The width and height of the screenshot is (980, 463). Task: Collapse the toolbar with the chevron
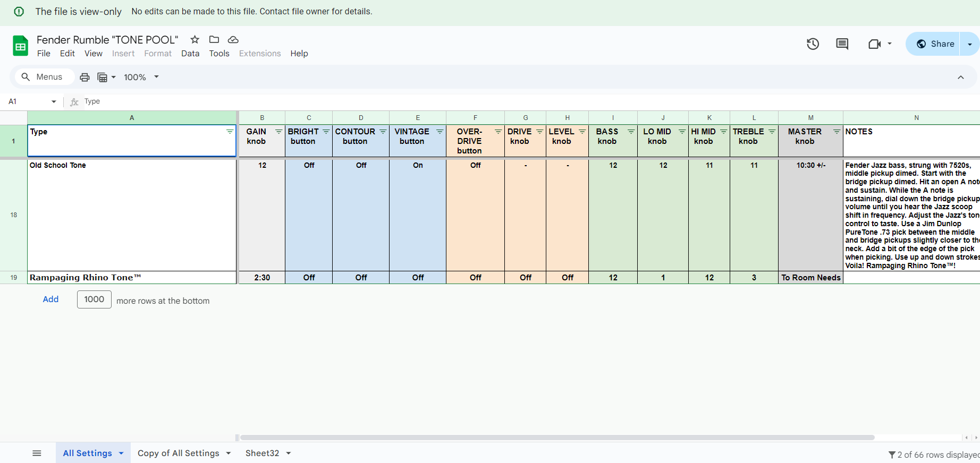pyautogui.click(x=960, y=78)
